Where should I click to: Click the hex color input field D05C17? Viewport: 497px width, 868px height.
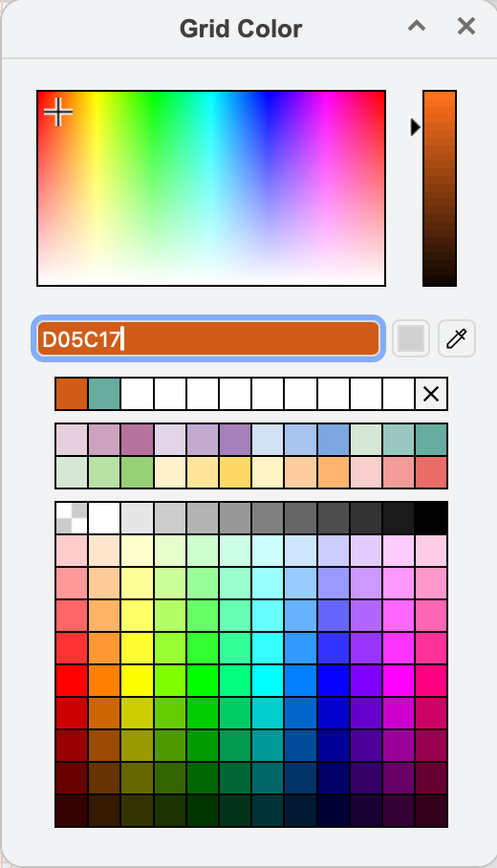(x=208, y=338)
